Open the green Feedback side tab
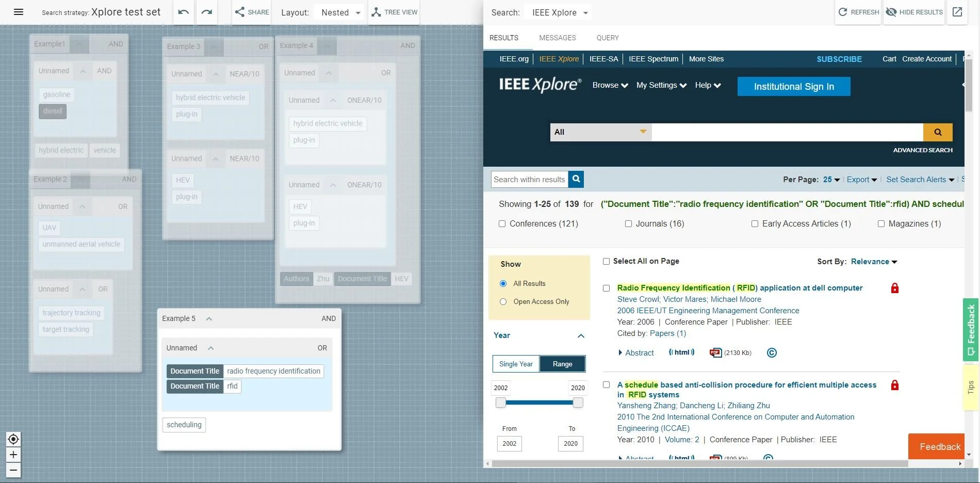980x483 pixels. [971, 329]
